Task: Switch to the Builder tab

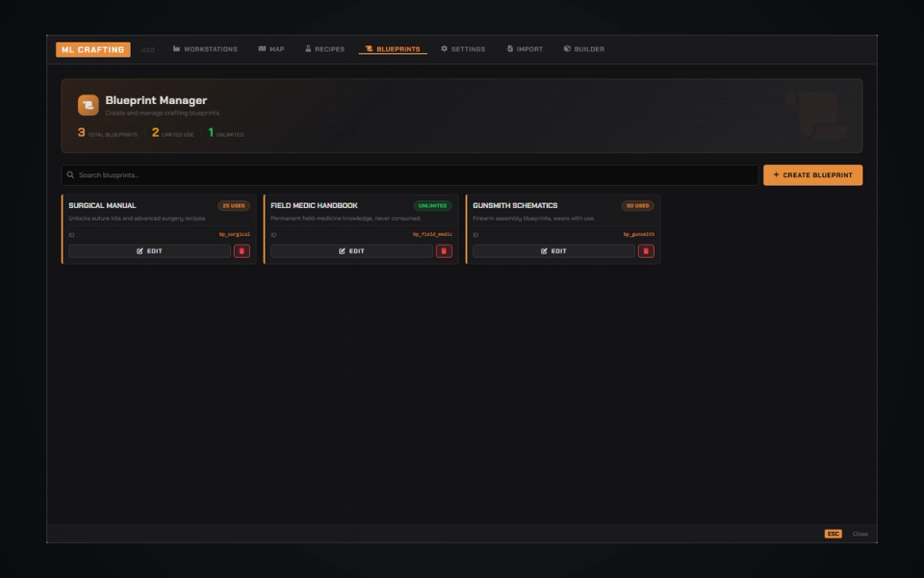Action: coord(584,49)
